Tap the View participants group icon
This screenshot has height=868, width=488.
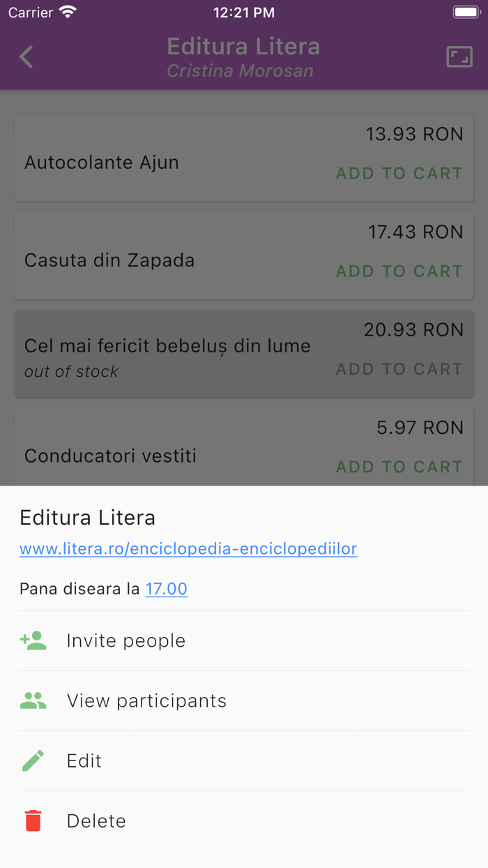point(32,700)
